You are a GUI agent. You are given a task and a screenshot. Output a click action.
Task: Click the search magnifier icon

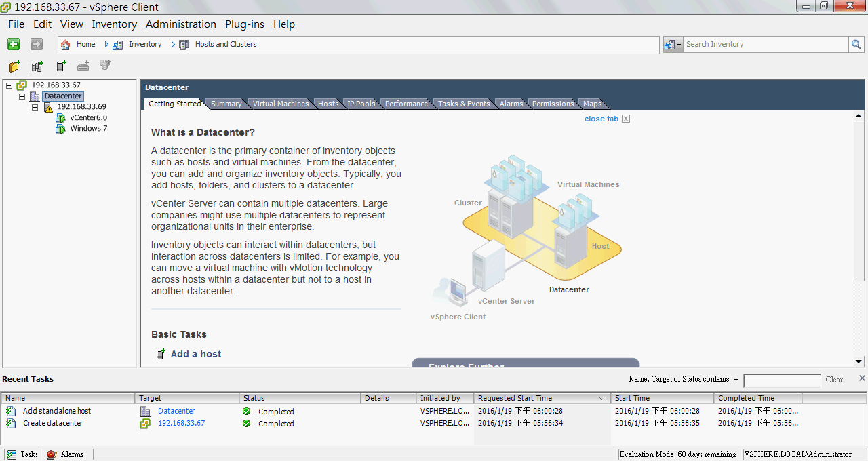(856, 45)
